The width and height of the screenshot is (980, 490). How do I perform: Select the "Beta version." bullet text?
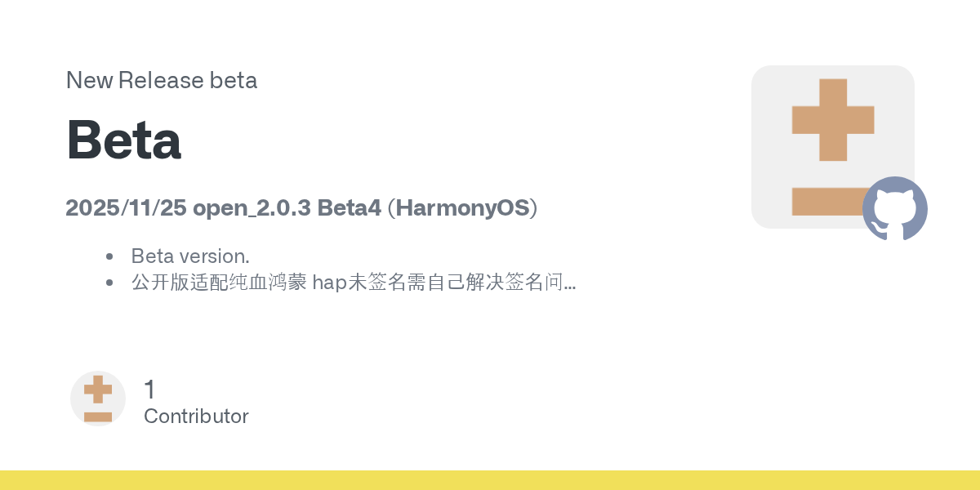[189, 256]
